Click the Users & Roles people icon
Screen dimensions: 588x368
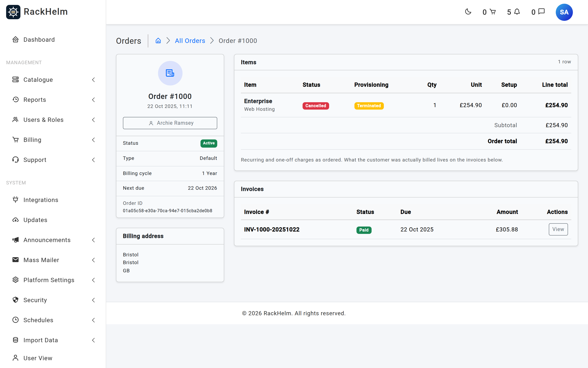click(16, 120)
